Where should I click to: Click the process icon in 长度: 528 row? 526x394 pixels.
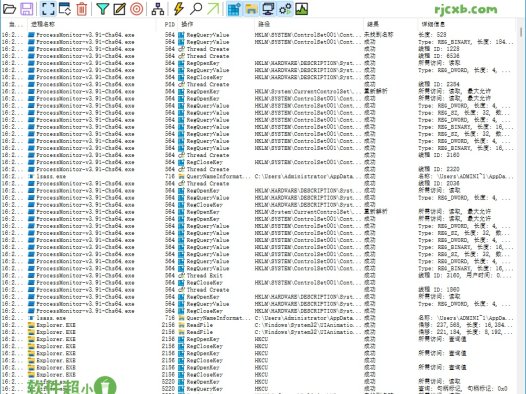click(x=31, y=35)
